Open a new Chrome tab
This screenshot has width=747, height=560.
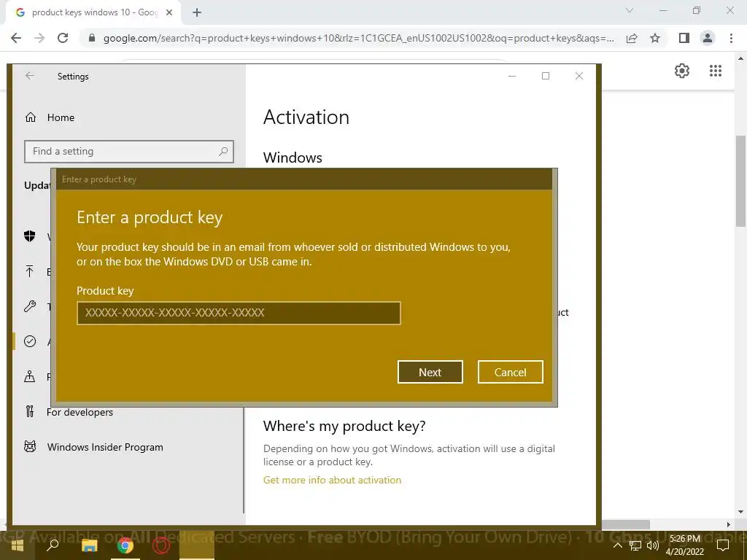[x=197, y=13]
